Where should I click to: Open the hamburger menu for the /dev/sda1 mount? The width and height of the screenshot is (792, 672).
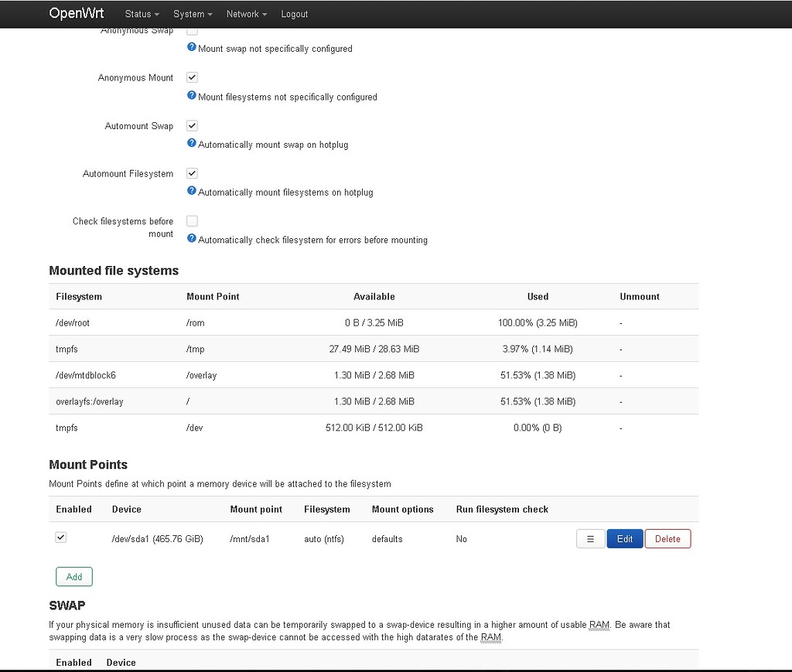[x=590, y=538]
